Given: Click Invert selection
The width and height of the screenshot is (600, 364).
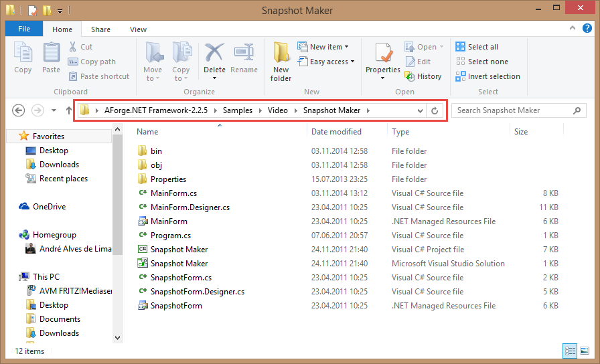Looking at the screenshot, I should point(487,76).
